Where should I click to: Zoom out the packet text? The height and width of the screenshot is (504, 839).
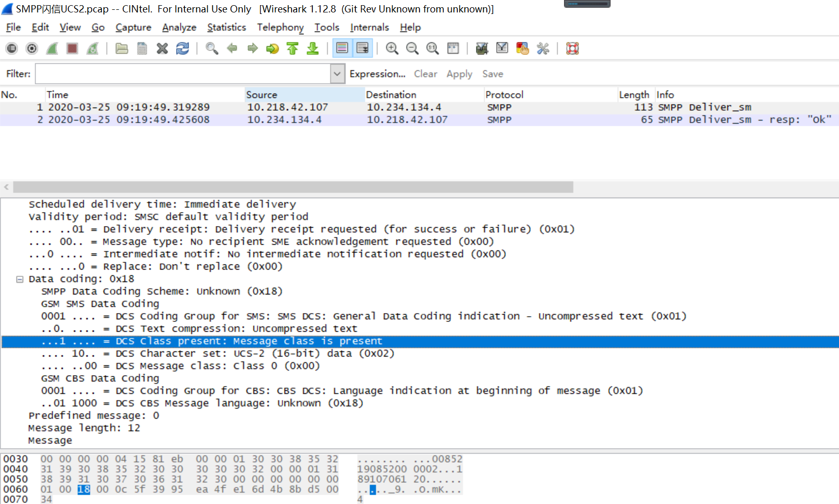tap(412, 49)
